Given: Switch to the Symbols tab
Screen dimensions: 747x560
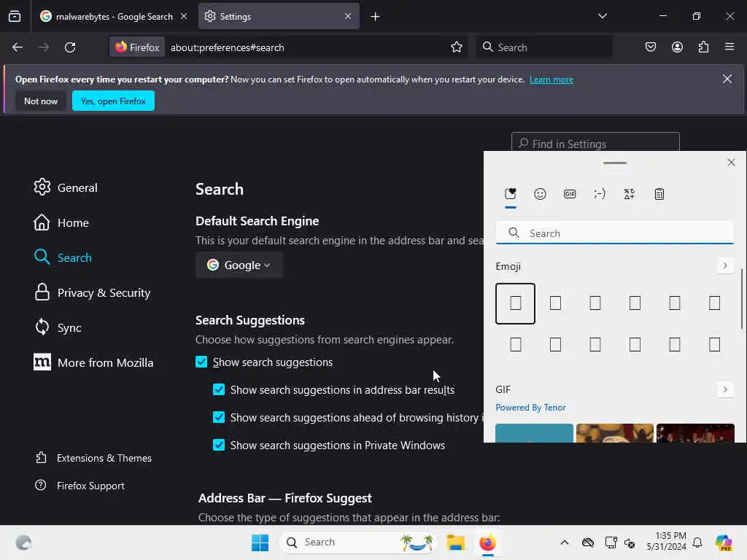Looking at the screenshot, I should click(630, 194).
